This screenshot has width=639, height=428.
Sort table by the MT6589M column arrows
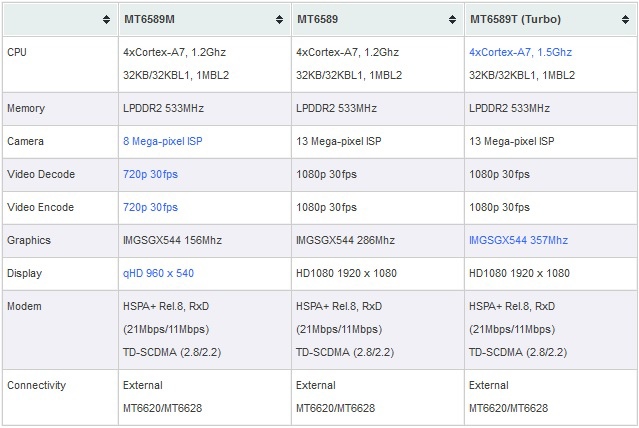pyautogui.click(x=279, y=19)
